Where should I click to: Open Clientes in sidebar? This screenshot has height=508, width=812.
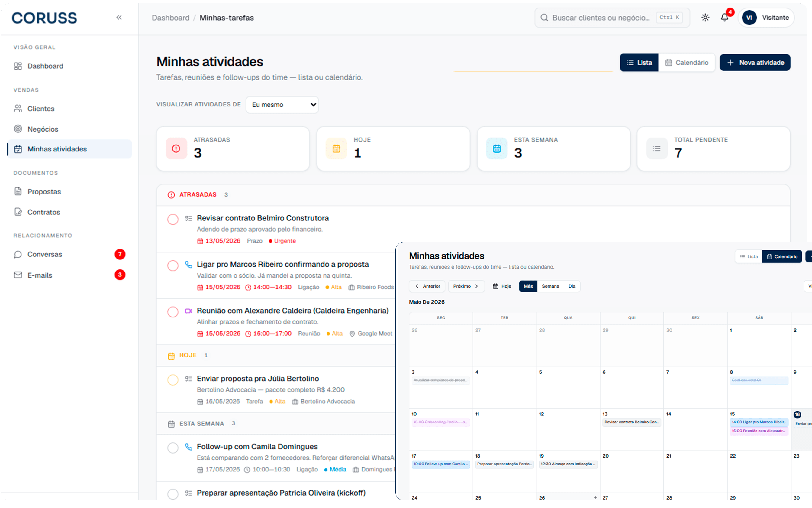click(69, 109)
